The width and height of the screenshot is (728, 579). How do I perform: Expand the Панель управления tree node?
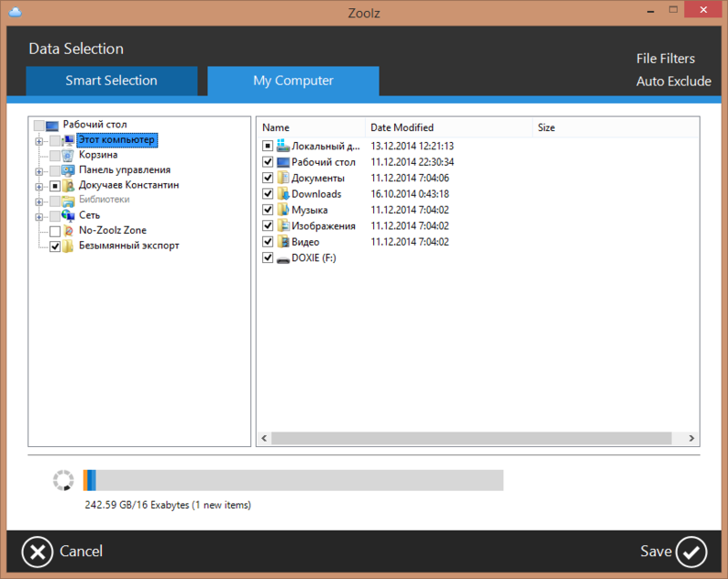(x=39, y=171)
